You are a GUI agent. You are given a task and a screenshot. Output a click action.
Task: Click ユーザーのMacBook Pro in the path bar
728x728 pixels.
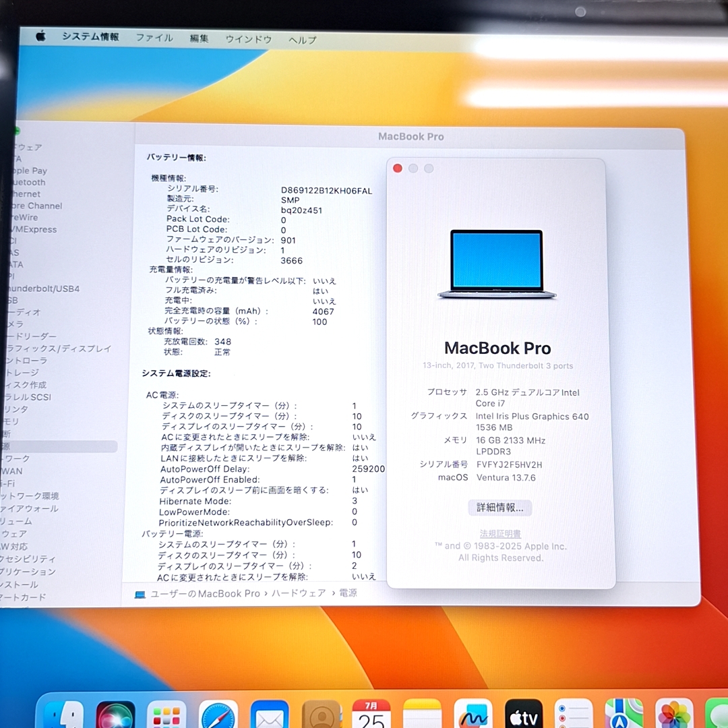click(x=205, y=594)
